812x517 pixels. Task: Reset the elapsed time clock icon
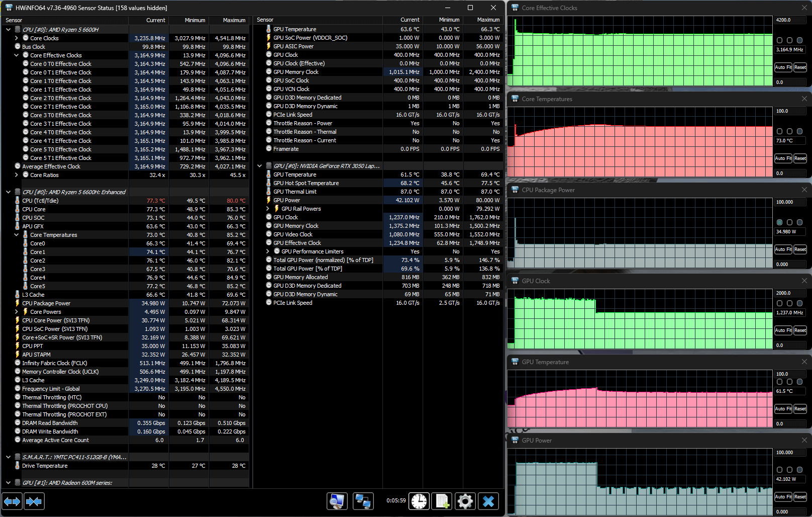(x=419, y=501)
